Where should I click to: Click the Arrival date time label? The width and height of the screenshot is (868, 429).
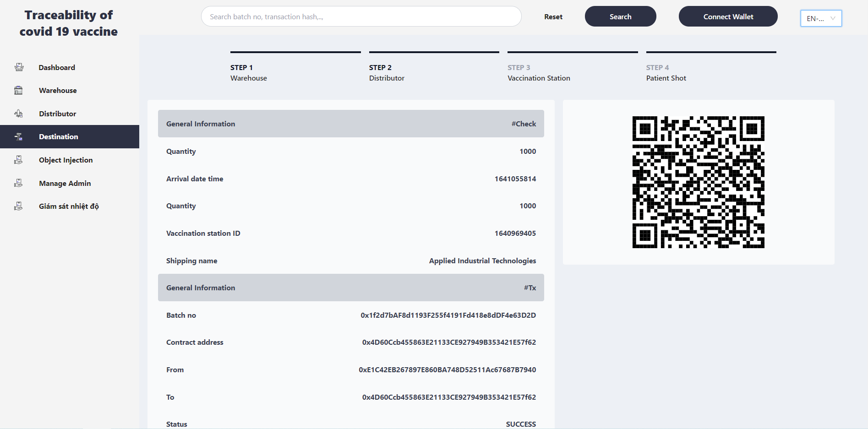tap(195, 179)
